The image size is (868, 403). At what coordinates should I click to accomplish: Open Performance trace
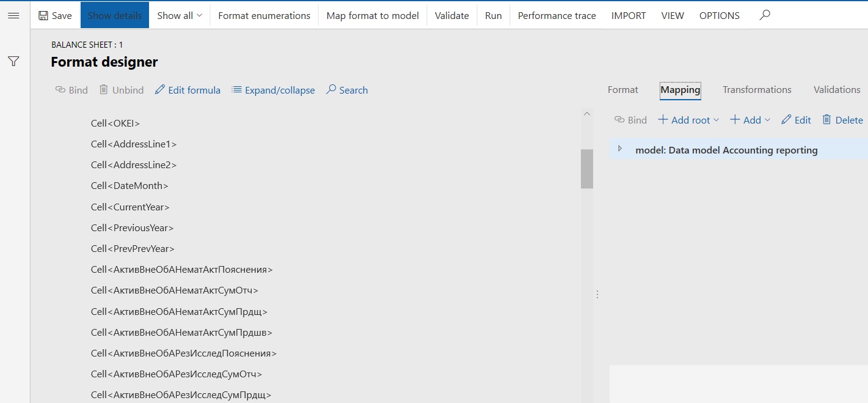tap(557, 15)
